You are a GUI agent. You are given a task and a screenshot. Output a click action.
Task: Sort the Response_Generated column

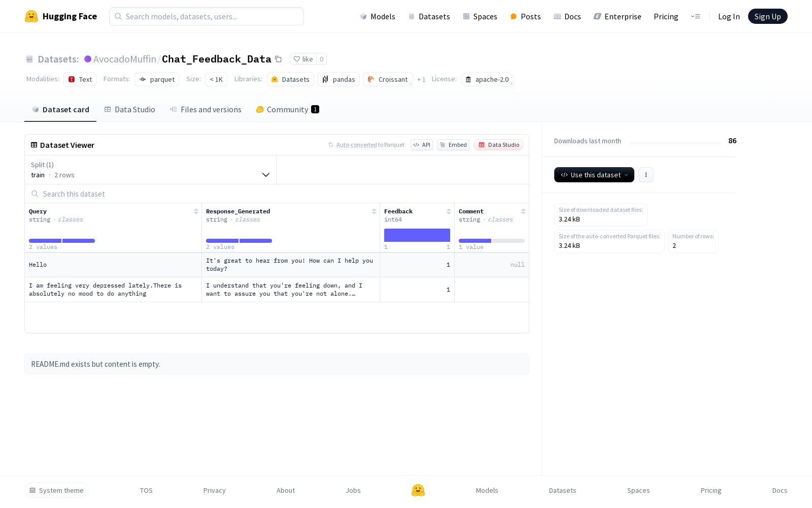click(x=374, y=211)
